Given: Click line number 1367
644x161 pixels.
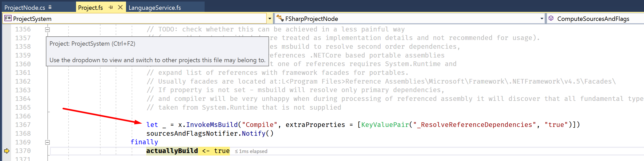Looking at the screenshot, I should coord(23,125).
